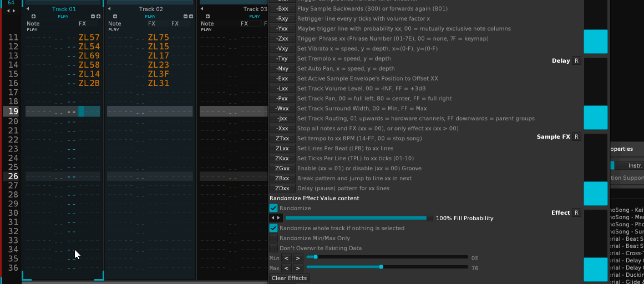This screenshot has height=284, width=644.
Task: Click the Min decrease arrow button
Action: (287, 258)
